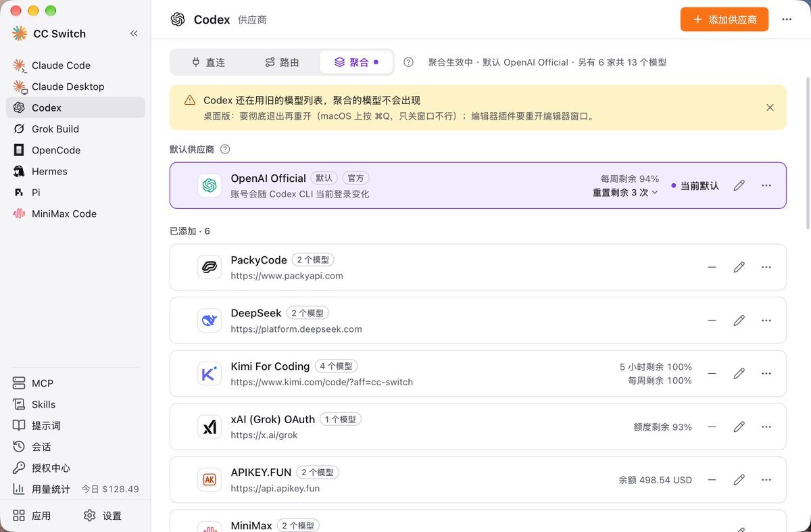Click 添加供应商 add provider button
Image resolution: width=811 pixels, height=532 pixels.
pos(724,20)
